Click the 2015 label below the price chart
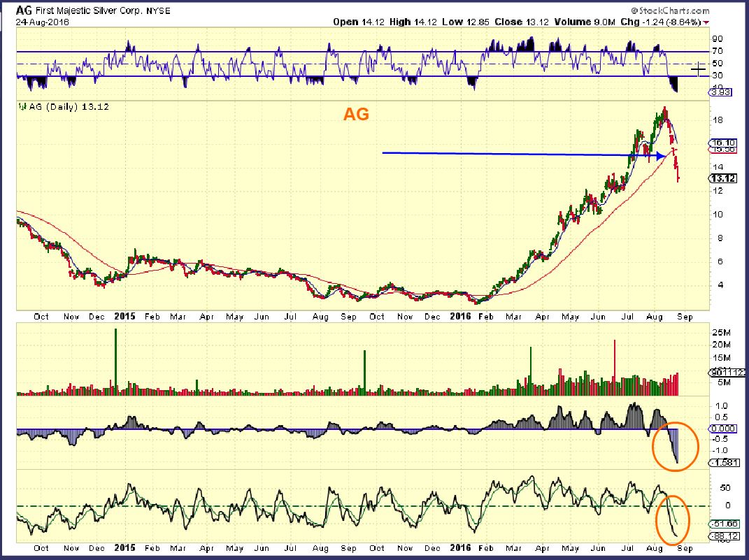 point(124,316)
